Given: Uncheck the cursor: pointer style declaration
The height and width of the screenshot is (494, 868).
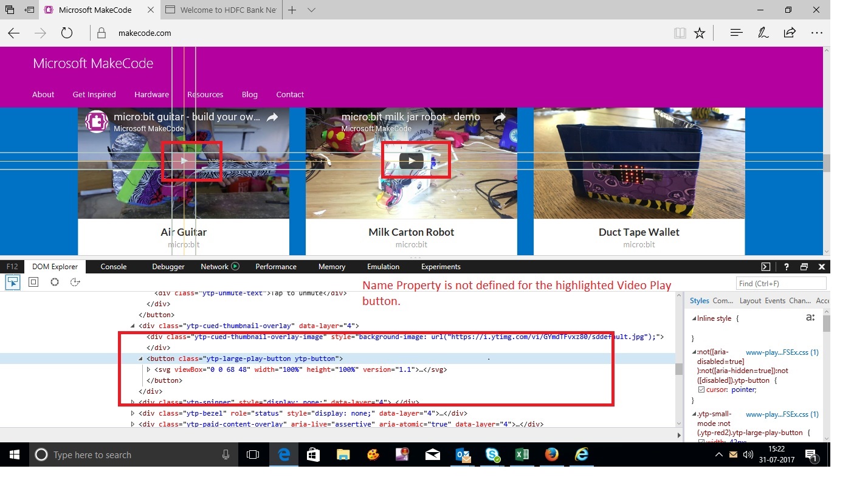Looking at the screenshot, I should click(x=701, y=389).
